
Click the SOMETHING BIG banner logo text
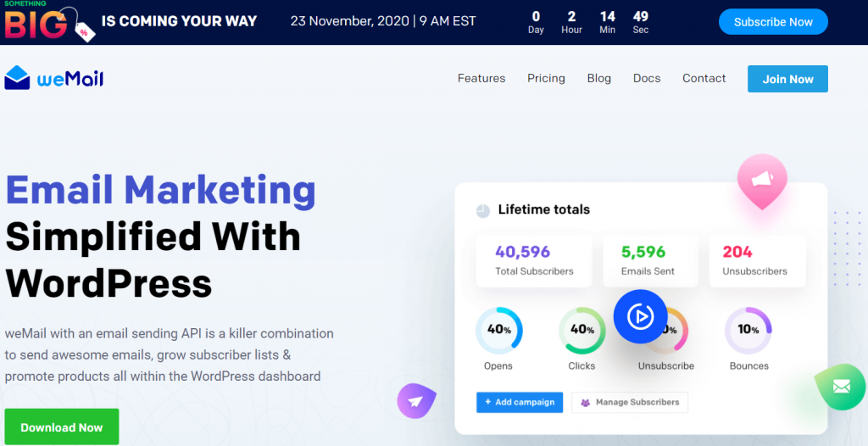tap(37, 21)
